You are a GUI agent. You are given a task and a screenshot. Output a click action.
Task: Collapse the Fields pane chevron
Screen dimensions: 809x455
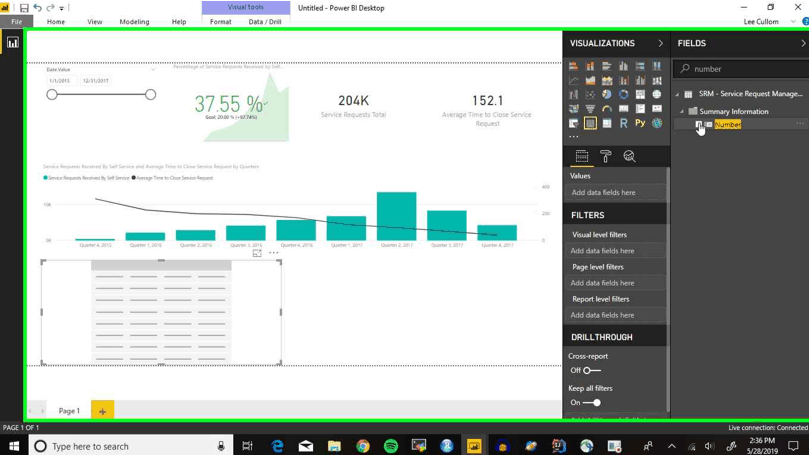[x=803, y=43]
